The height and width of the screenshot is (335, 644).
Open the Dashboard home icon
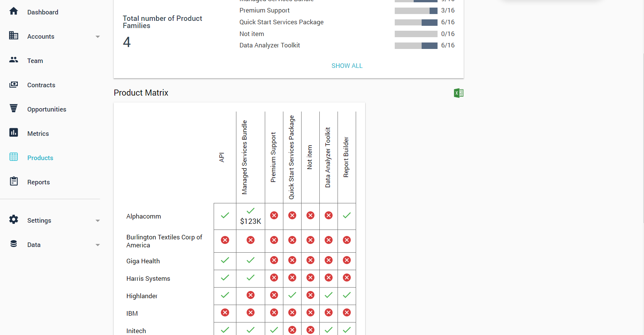point(14,11)
